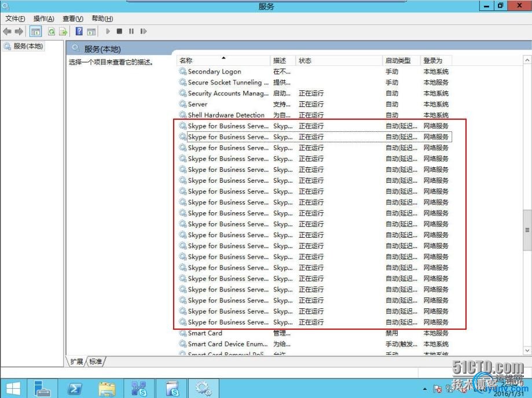Toggle the show/hide console tree button
The width and height of the screenshot is (532, 398).
36,32
